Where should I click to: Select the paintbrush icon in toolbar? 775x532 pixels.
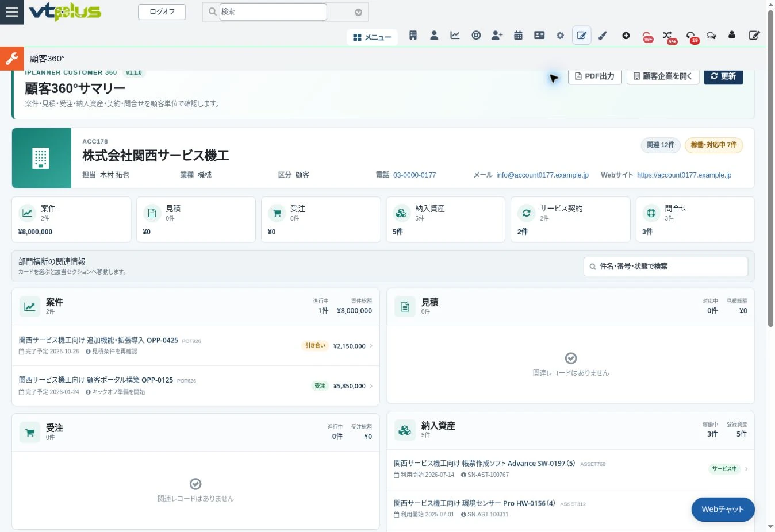pyautogui.click(x=603, y=36)
